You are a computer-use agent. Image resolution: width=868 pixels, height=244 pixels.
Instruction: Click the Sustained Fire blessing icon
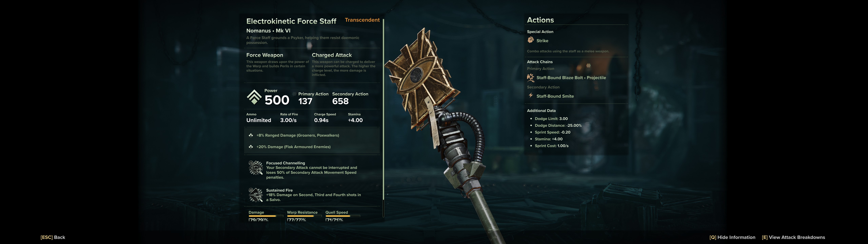pyautogui.click(x=256, y=195)
